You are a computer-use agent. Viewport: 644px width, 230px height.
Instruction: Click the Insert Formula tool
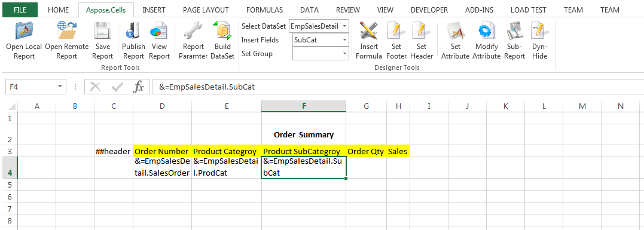point(368,31)
